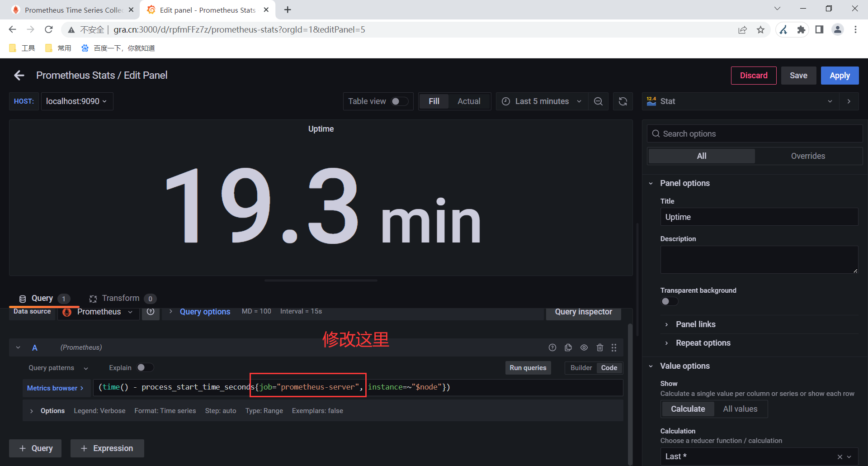Viewport: 868px width, 466px height.
Task: Click the not secure warning icon
Action: (x=71, y=30)
